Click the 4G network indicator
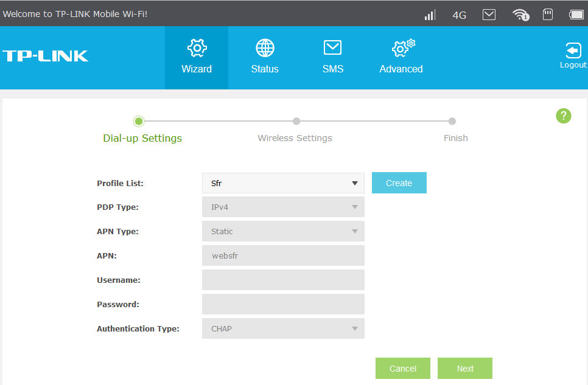 pyautogui.click(x=460, y=15)
